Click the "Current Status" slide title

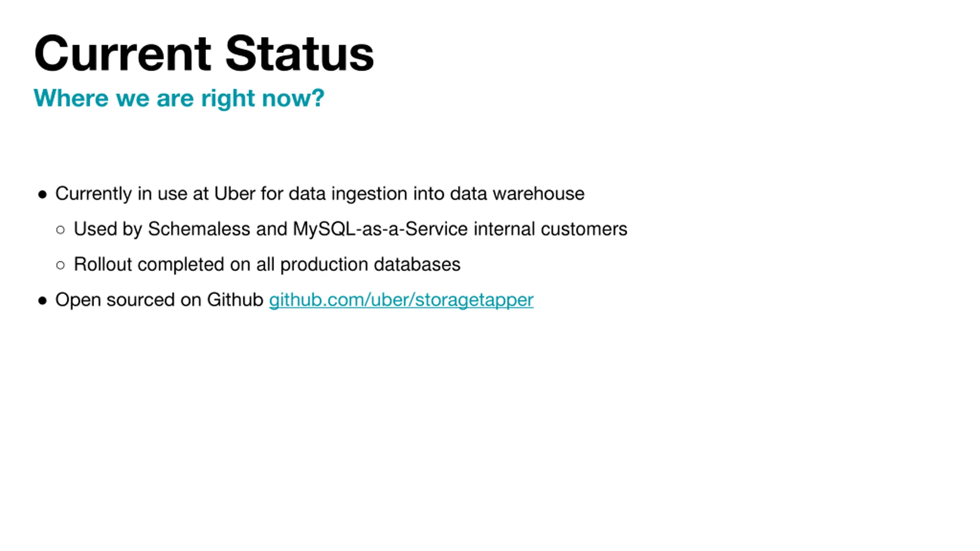click(204, 53)
